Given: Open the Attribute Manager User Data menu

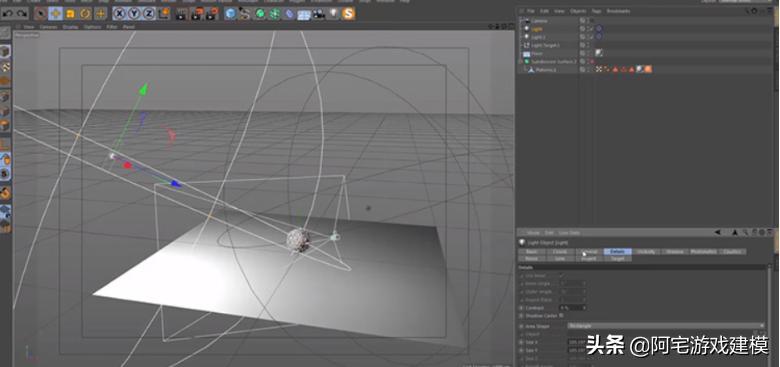Looking at the screenshot, I should point(569,233).
